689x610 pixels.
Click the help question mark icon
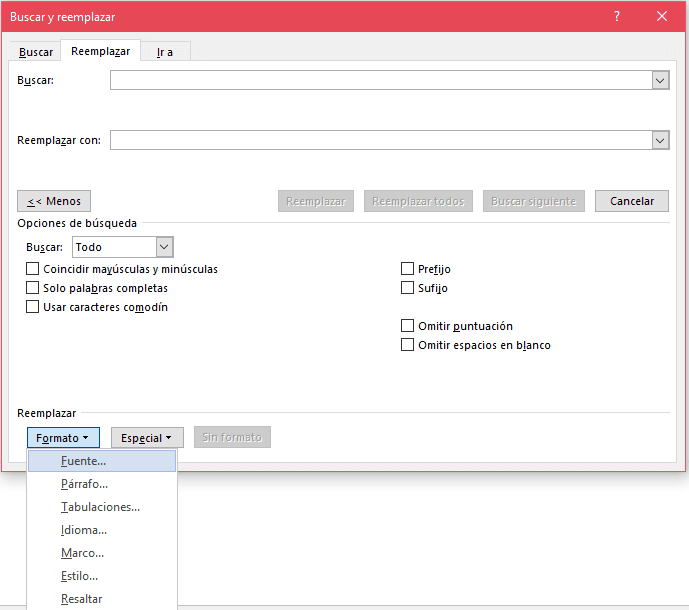click(x=617, y=17)
